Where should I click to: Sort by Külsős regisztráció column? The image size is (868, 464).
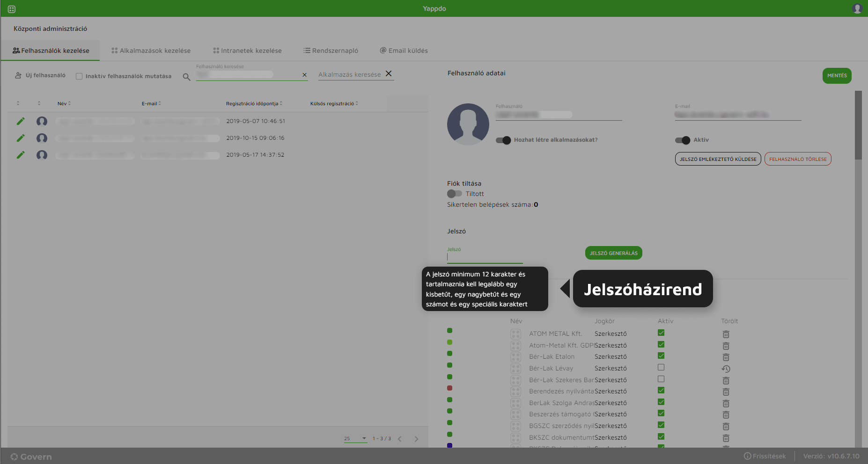334,103
